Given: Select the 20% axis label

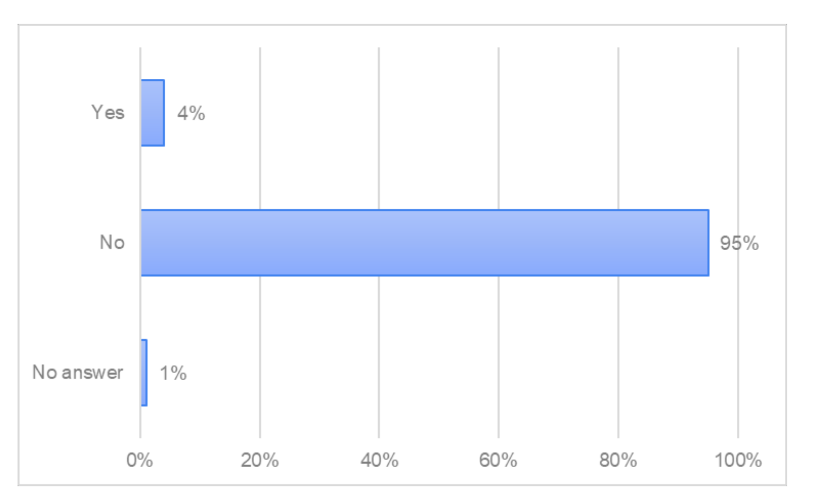Looking at the screenshot, I should pos(259,460).
